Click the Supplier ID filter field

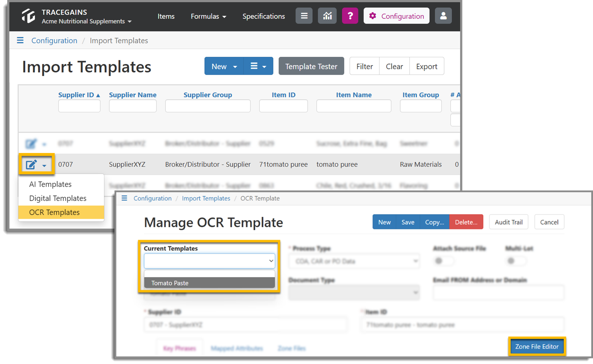(79, 106)
